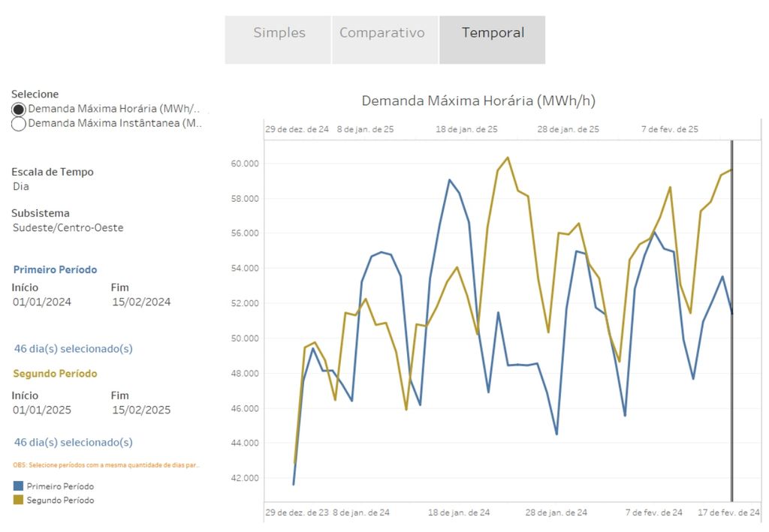Select Demanda Máxima Horária radio option
769x532 pixels.
tap(19, 110)
